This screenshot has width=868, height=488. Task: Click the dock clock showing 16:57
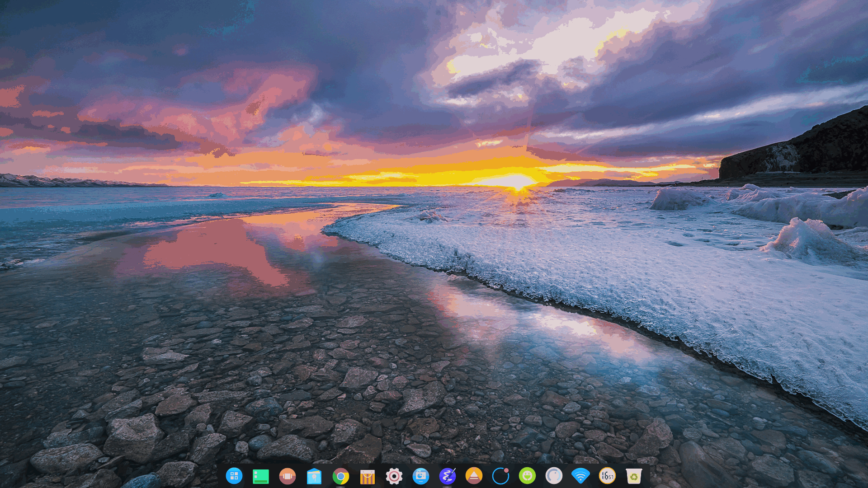pos(607,476)
